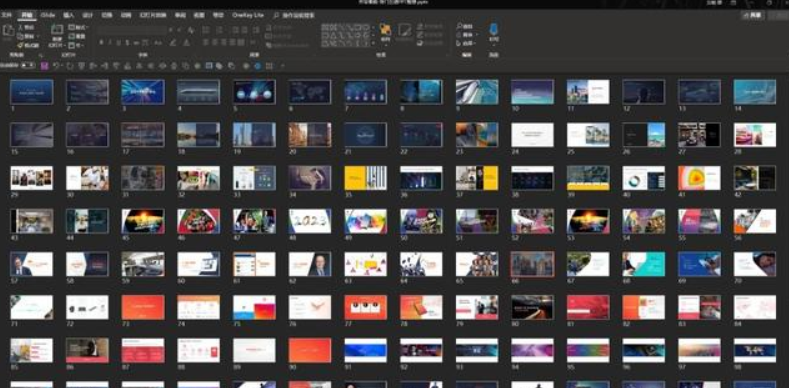Select slide 49 colorful thumbnail
789x388 pixels.
pos(366,221)
